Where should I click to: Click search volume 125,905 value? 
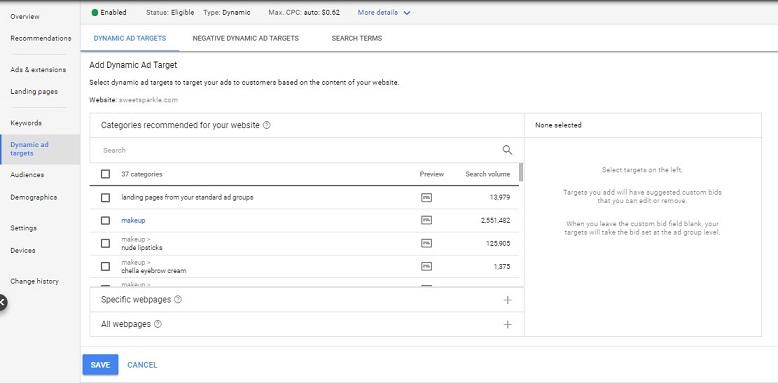point(498,243)
